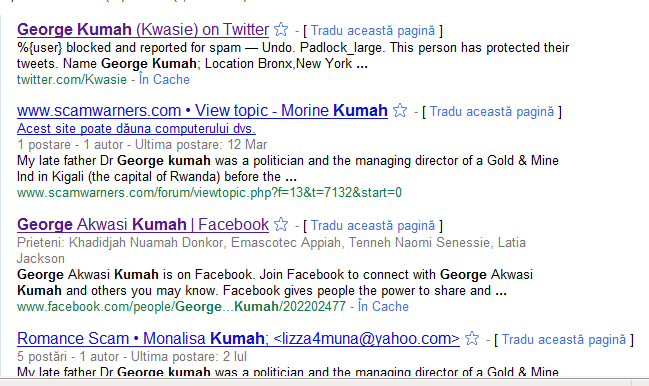Translate the Facebook result page
The image size is (649, 386).
tap(373, 225)
